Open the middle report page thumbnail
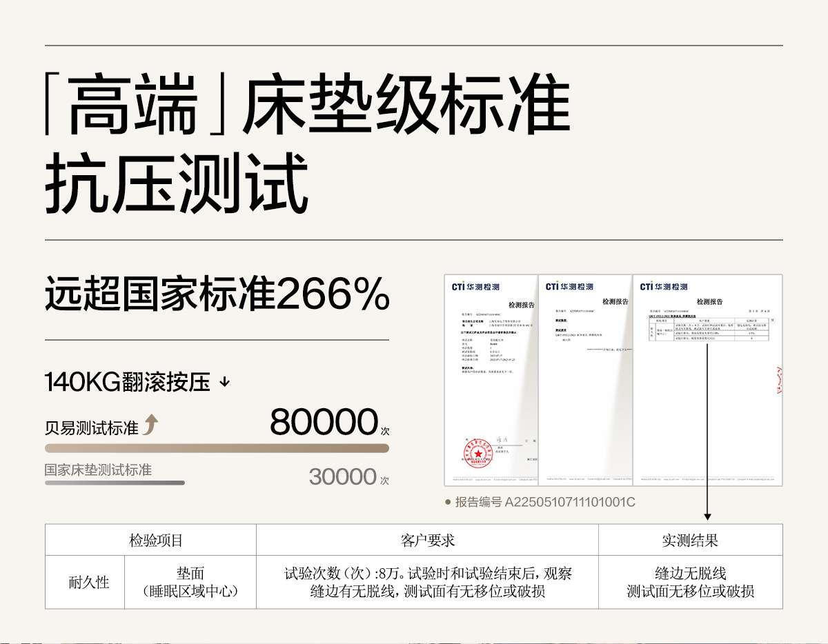This screenshot has height=644, width=828. 585,379
